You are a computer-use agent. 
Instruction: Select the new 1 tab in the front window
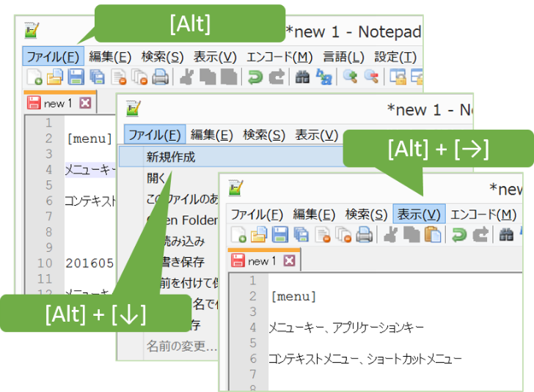(x=264, y=260)
